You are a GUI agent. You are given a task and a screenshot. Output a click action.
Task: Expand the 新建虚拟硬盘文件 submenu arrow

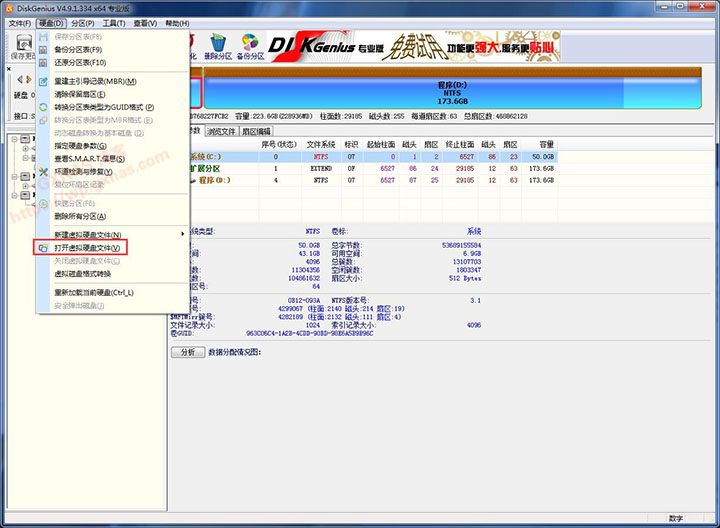tap(182, 234)
